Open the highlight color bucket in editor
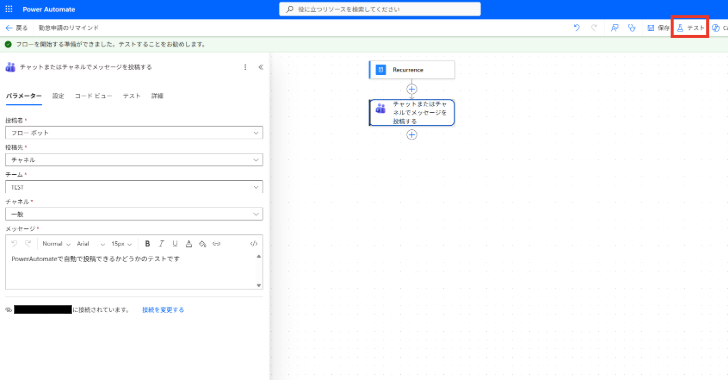This screenshot has width=728, height=380. [202, 243]
